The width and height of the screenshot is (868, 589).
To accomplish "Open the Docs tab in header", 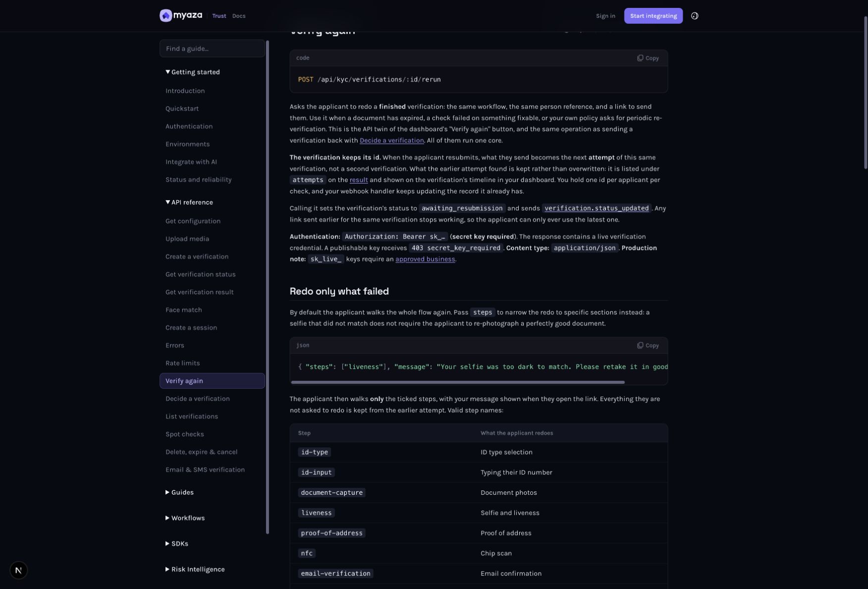I will [x=239, y=16].
